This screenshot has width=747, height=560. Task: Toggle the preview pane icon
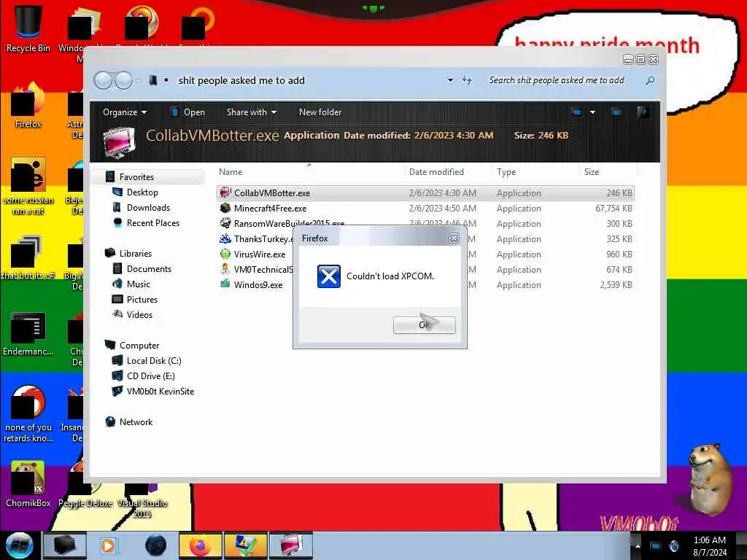[616, 112]
